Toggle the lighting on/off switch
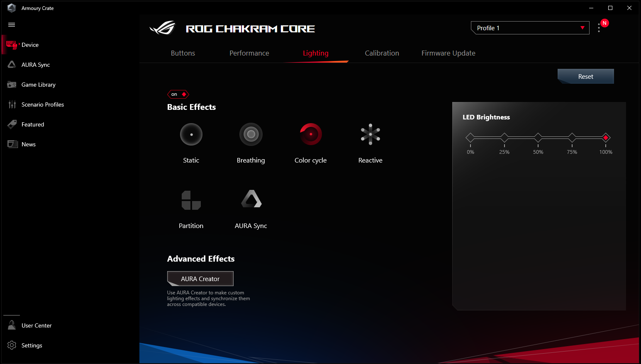 [x=178, y=95]
